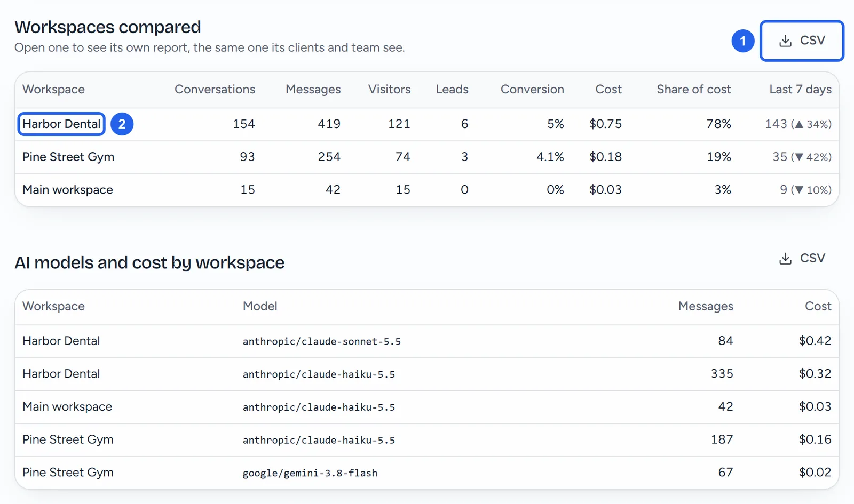Select Main workspace's $0.03 cost in comparison table

click(605, 190)
